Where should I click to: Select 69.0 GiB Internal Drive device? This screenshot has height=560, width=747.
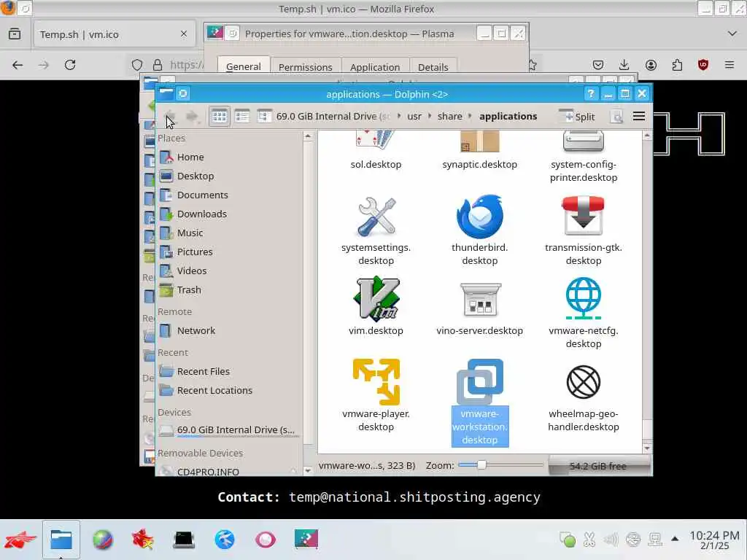point(229,430)
